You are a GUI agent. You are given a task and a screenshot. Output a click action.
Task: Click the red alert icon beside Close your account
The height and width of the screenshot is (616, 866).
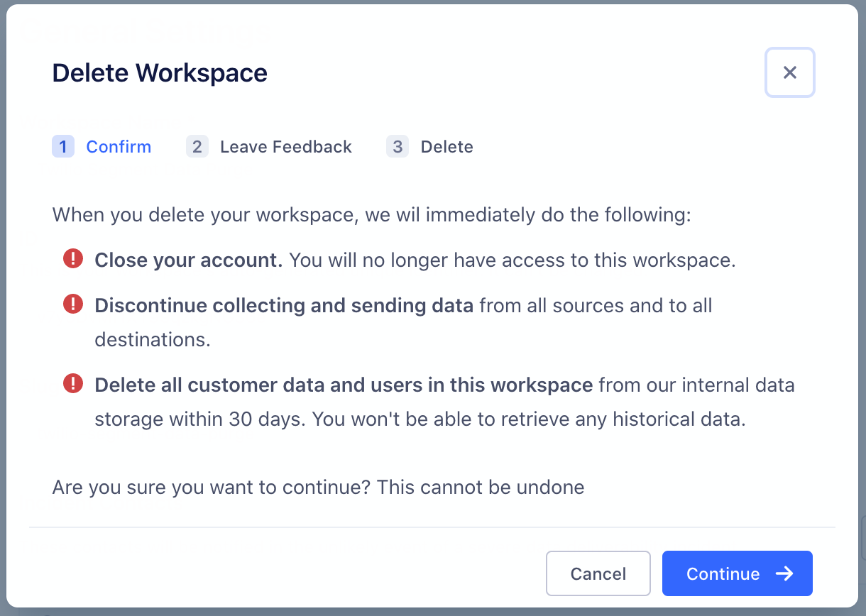click(x=72, y=259)
